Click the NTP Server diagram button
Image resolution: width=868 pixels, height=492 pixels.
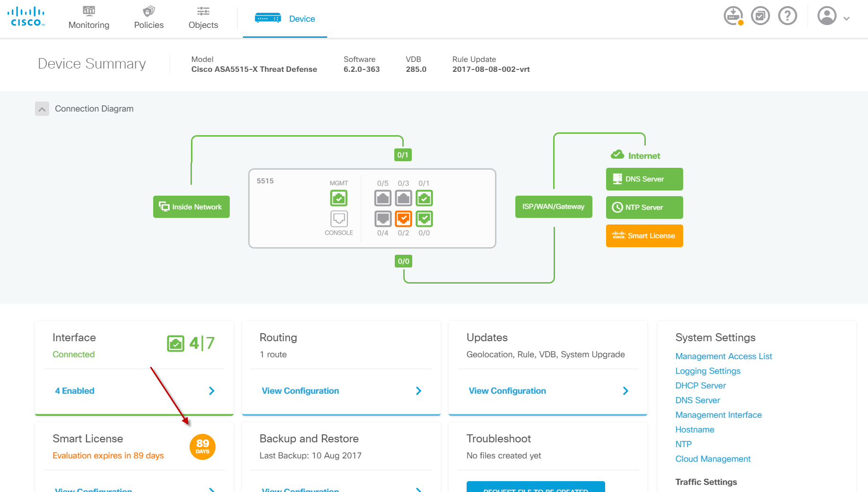point(644,207)
